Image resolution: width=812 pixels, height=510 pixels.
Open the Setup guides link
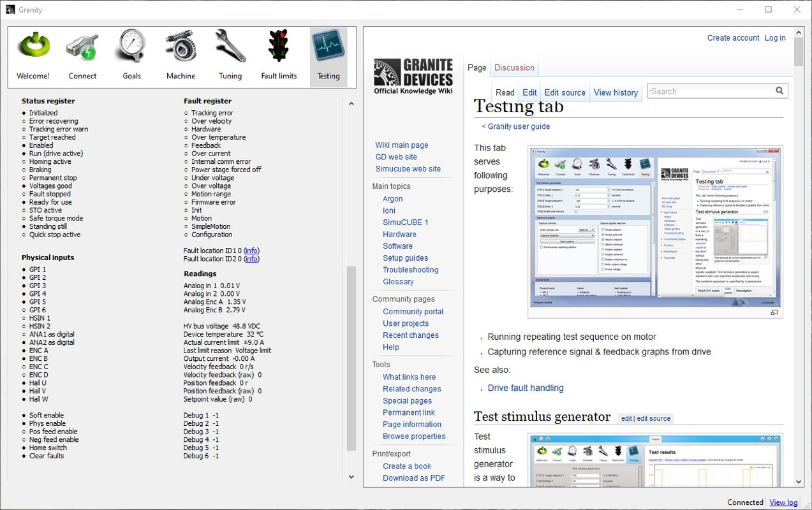pos(406,258)
